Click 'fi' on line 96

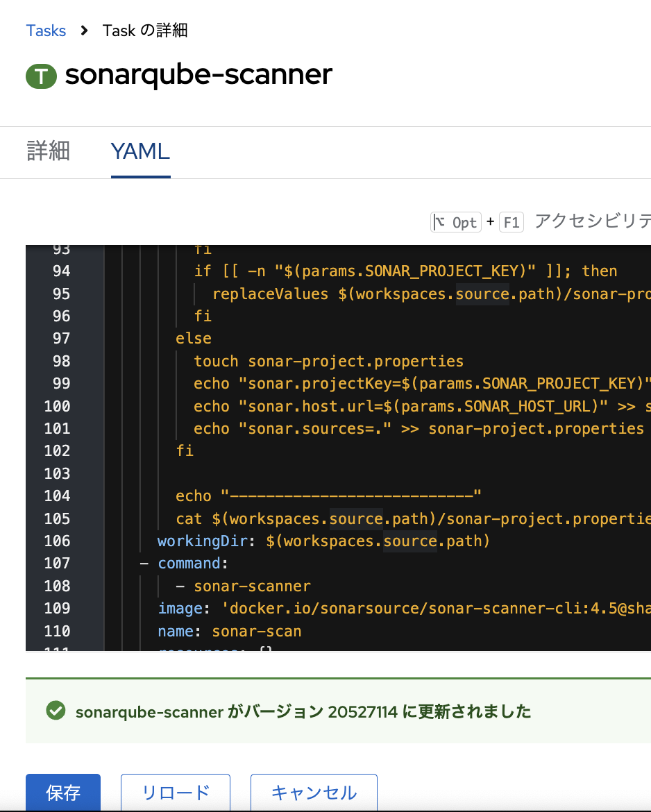tap(203, 316)
